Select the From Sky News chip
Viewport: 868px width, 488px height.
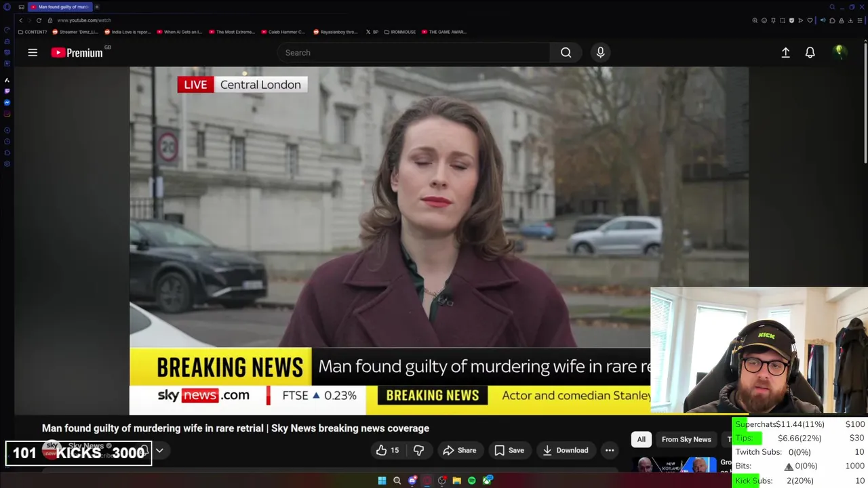coord(686,439)
